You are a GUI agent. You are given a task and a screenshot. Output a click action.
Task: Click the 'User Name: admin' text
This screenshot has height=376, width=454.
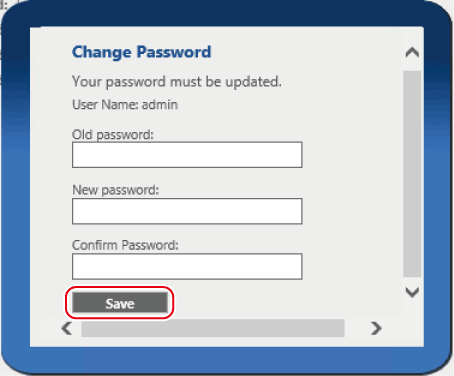click(x=125, y=105)
